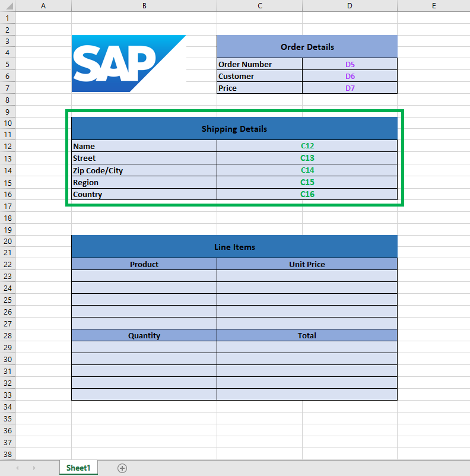Image resolution: width=470 pixels, height=476 pixels.
Task: Select the Customer label cell
Action: [x=259, y=76]
